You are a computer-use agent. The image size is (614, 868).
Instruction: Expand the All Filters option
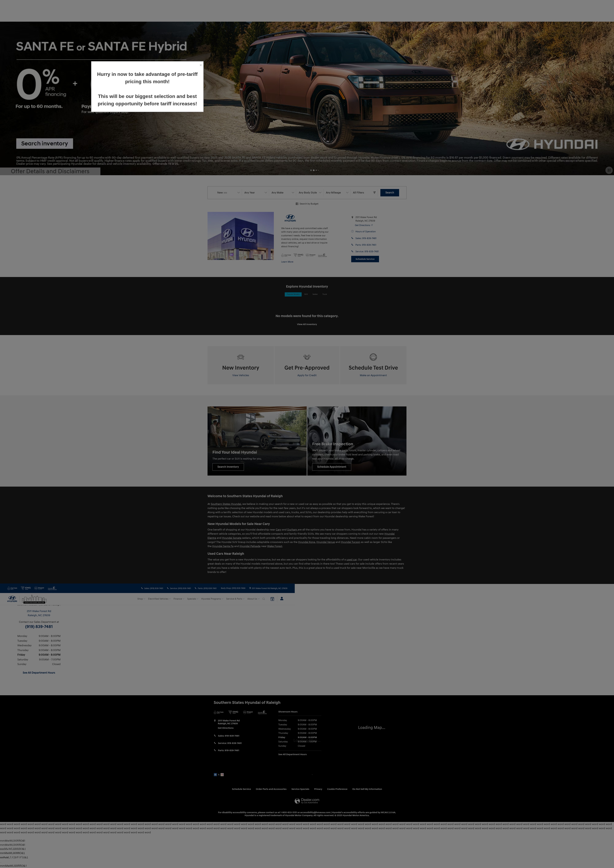point(364,193)
